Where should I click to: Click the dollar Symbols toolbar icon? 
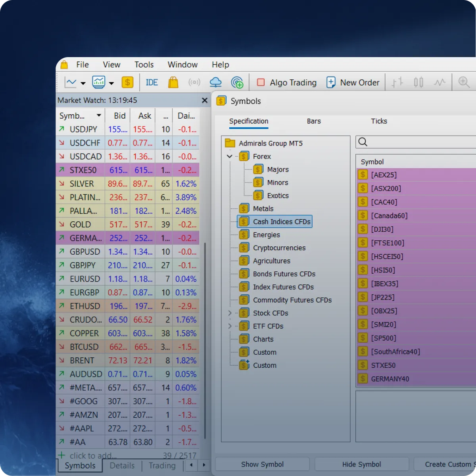click(127, 83)
